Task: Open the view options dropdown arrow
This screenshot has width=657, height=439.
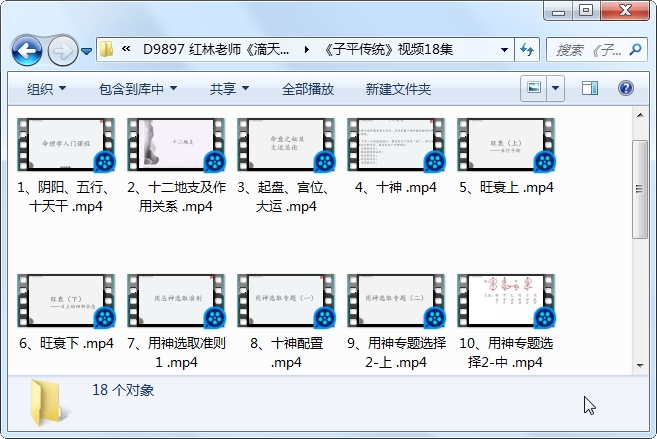Action: tap(556, 88)
